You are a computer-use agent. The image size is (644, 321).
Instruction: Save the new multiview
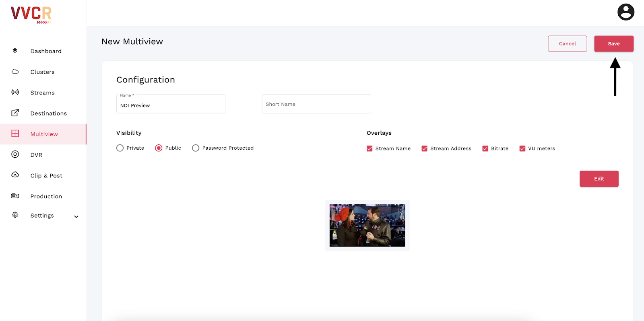614,43
